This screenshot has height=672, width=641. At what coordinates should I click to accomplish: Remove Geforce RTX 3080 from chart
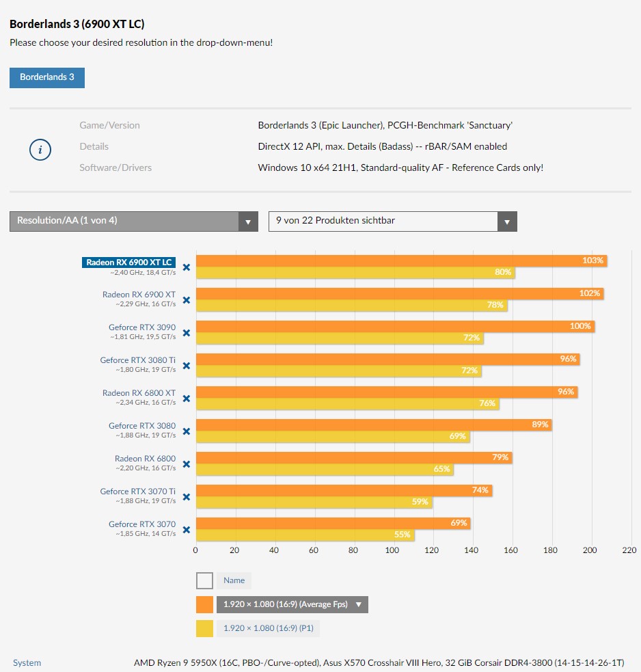point(186,431)
